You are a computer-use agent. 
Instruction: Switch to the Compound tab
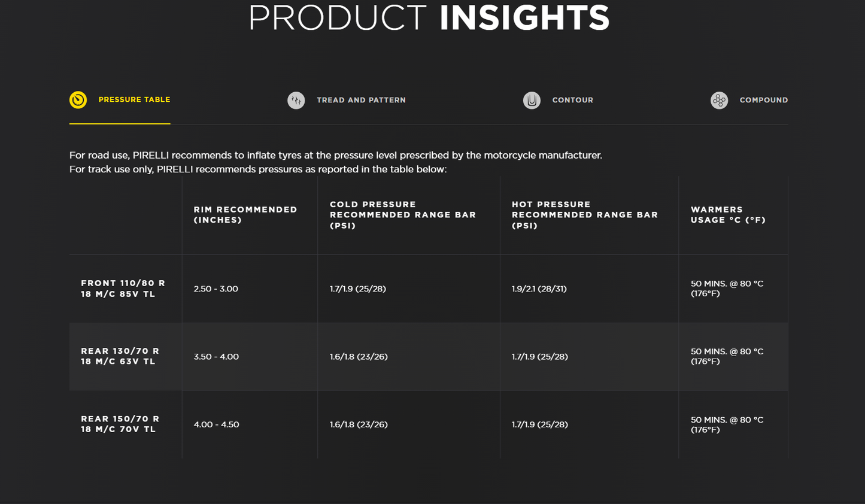(763, 100)
